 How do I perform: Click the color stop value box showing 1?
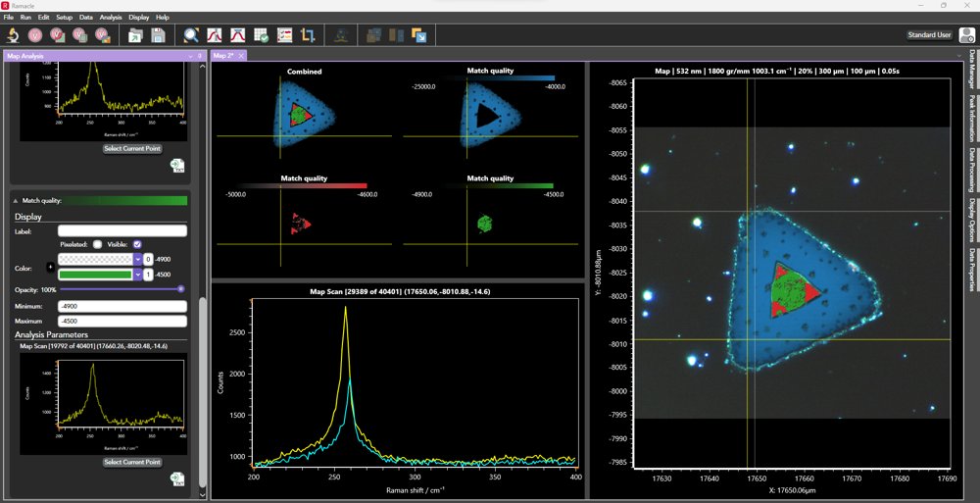(148, 275)
